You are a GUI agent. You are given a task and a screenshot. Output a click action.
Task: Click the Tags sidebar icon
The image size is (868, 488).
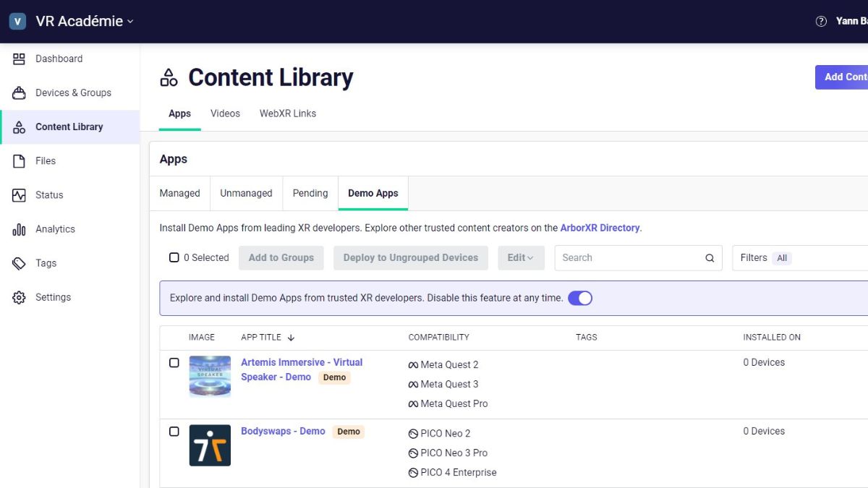click(20, 263)
